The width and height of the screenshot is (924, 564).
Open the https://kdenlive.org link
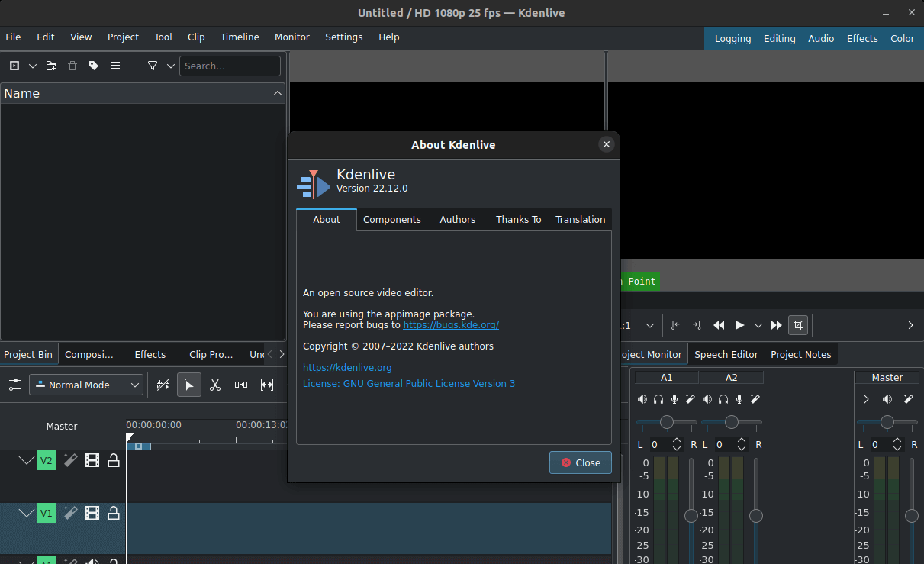[x=347, y=367]
